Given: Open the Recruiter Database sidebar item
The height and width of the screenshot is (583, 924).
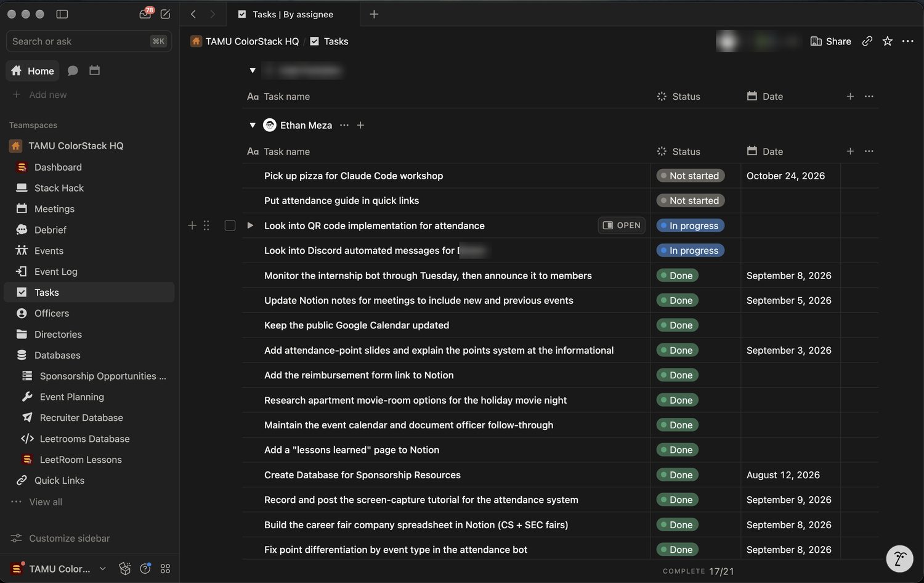Looking at the screenshot, I should (x=89, y=418).
